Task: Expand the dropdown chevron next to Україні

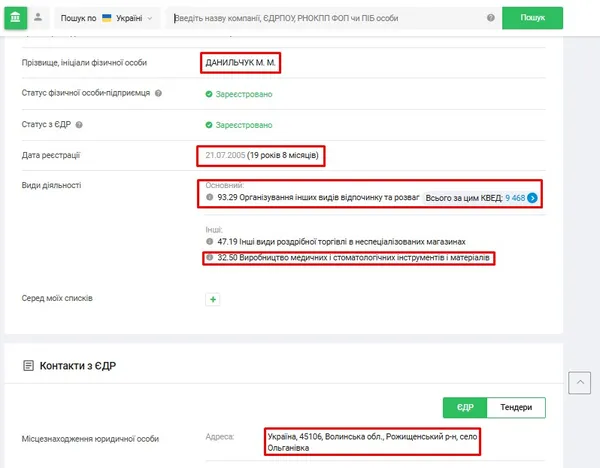Action: tap(150, 18)
